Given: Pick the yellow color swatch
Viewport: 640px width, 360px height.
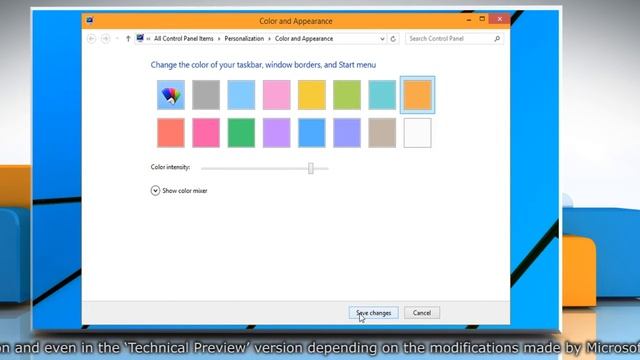Looking at the screenshot, I should click(312, 95).
